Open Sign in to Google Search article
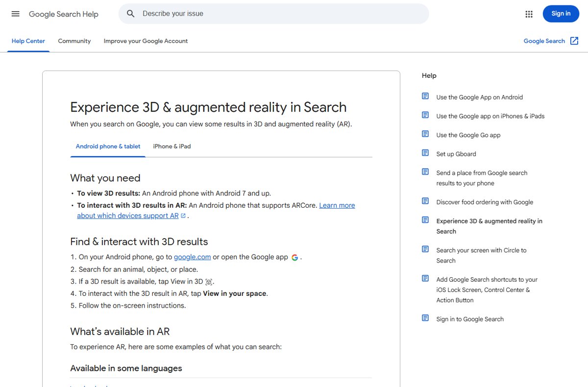The width and height of the screenshot is (588, 387). [470, 319]
